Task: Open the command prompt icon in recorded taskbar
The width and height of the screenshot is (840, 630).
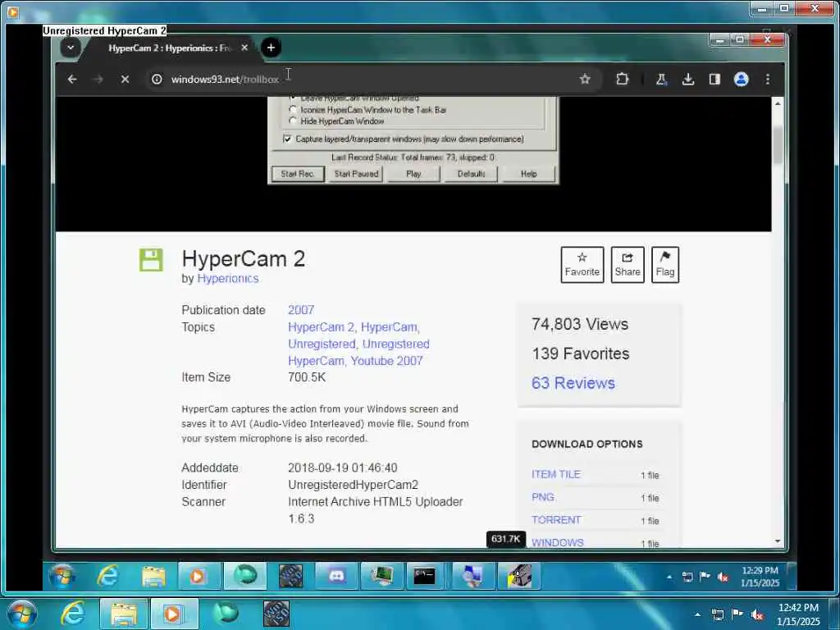Action: pos(424,576)
